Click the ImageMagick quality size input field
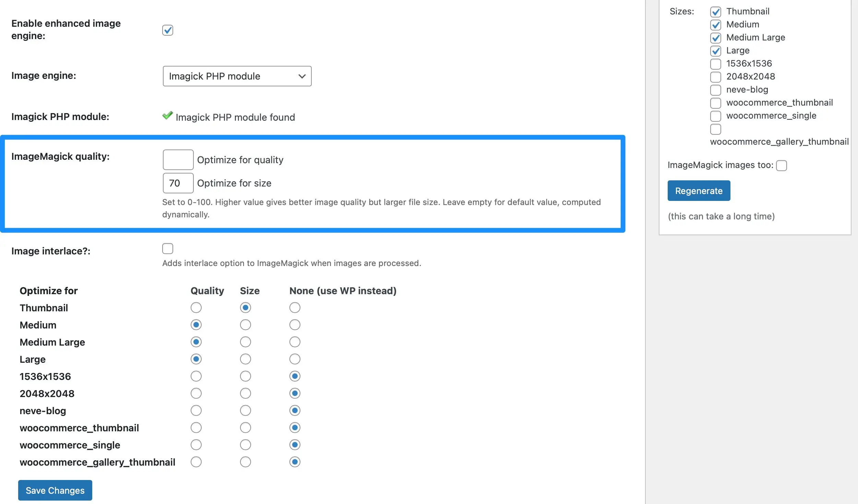 click(177, 182)
